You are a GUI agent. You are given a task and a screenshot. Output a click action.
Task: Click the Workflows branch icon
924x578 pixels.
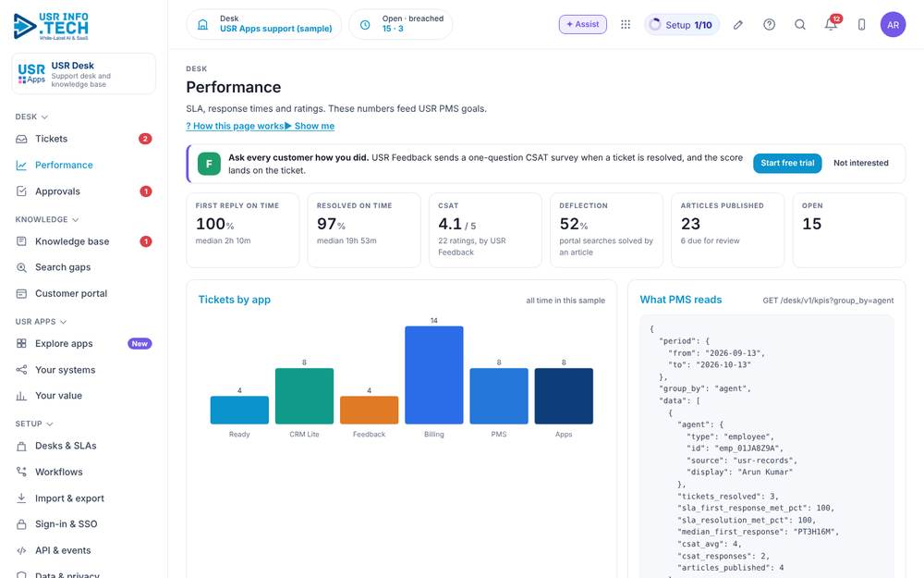(22, 472)
